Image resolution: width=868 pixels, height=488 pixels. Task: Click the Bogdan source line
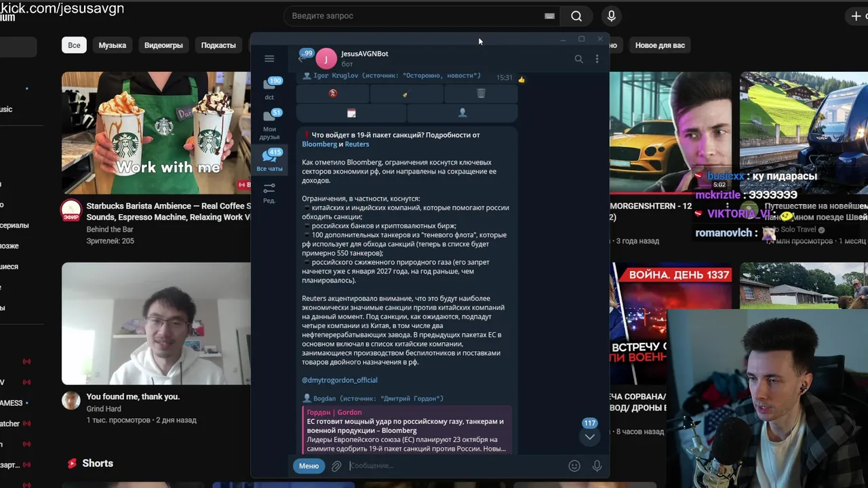click(x=373, y=399)
